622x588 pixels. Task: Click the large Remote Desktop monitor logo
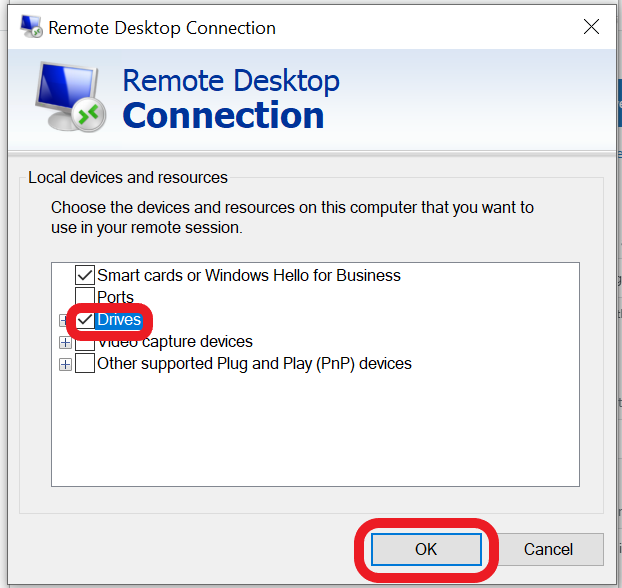(x=71, y=97)
